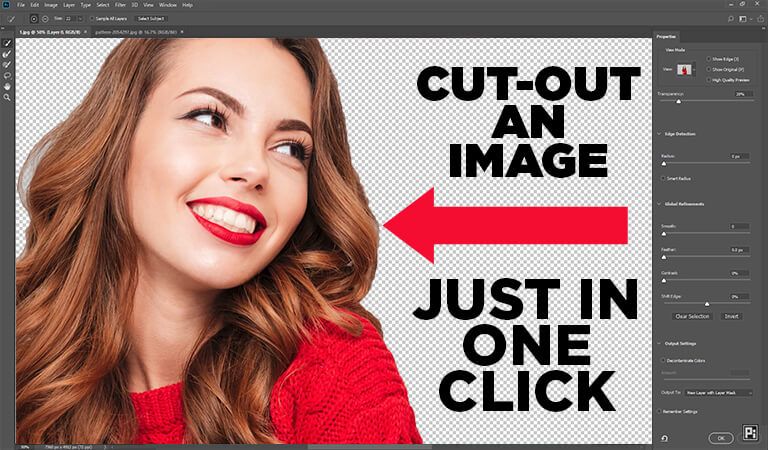
Task: Toggle the Smart Radius checkbox
Action: click(663, 178)
